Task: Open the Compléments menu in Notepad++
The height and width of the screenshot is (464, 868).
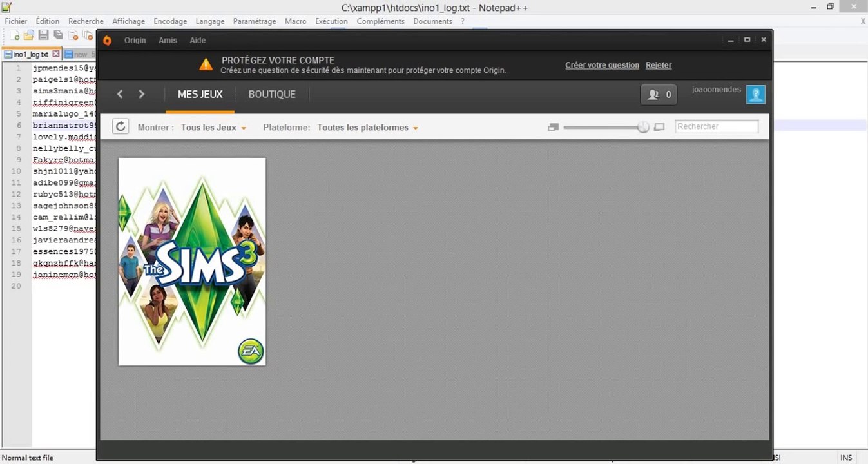Action: tap(380, 21)
